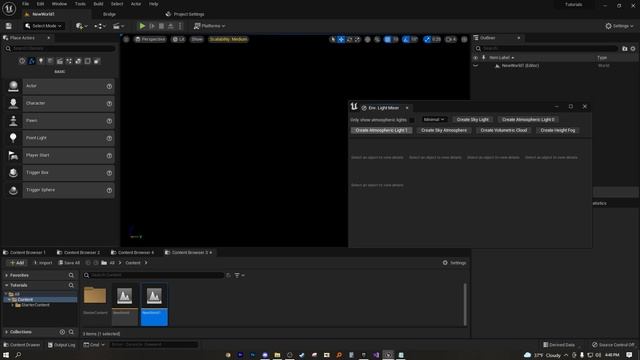Open the editor Settings dropdown
Screen dimensions: 640x360
[x=619, y=26]
